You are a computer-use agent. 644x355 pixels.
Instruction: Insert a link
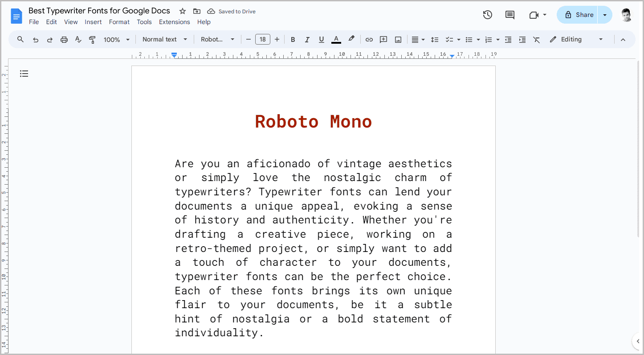coord(369,39)
